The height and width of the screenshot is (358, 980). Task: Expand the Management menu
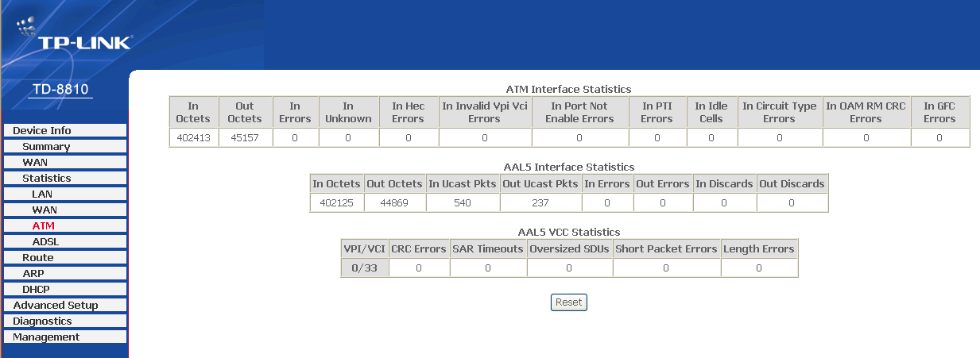46,337
